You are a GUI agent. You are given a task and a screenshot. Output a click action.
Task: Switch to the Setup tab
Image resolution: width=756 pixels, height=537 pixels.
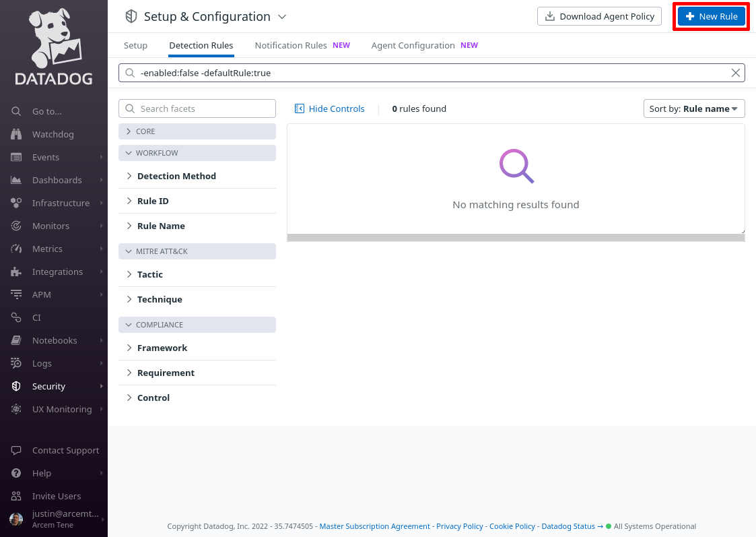135,45
